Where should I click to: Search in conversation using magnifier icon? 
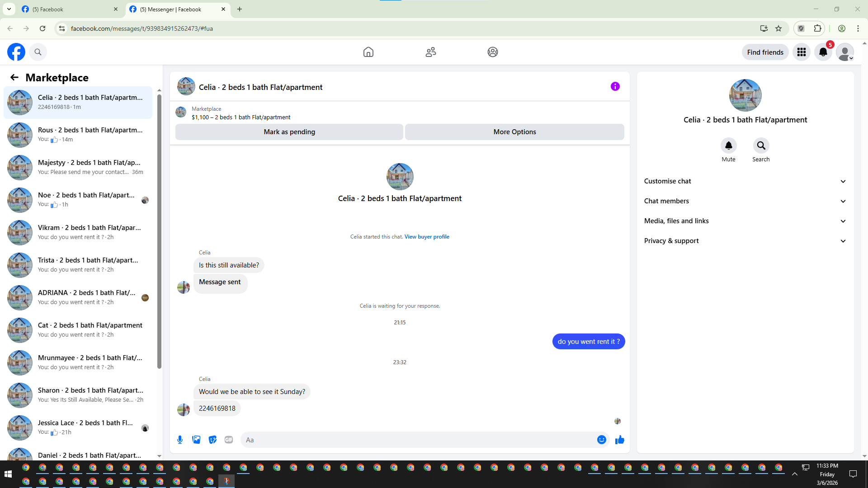pos(761,145)
